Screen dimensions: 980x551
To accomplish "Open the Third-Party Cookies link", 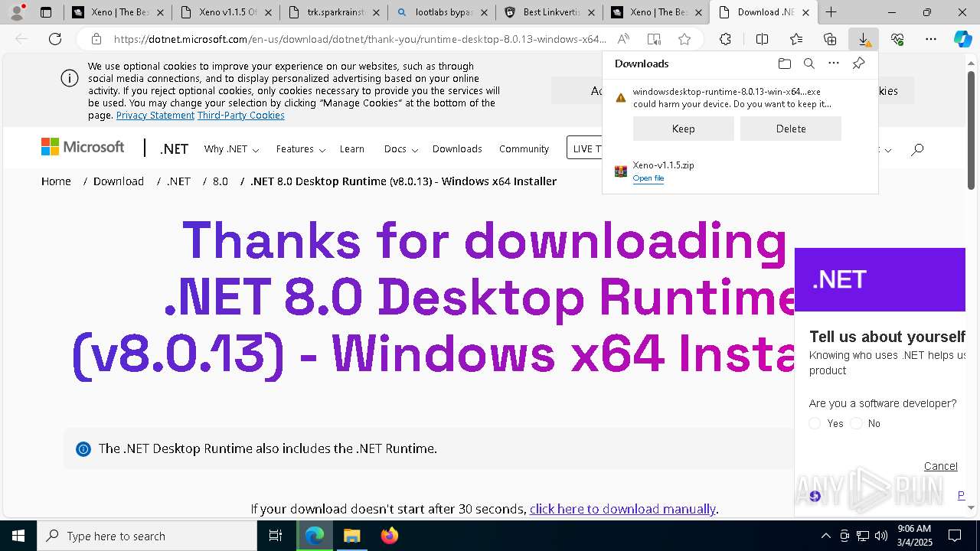I will pyautogui.click(x=241, y=116).
